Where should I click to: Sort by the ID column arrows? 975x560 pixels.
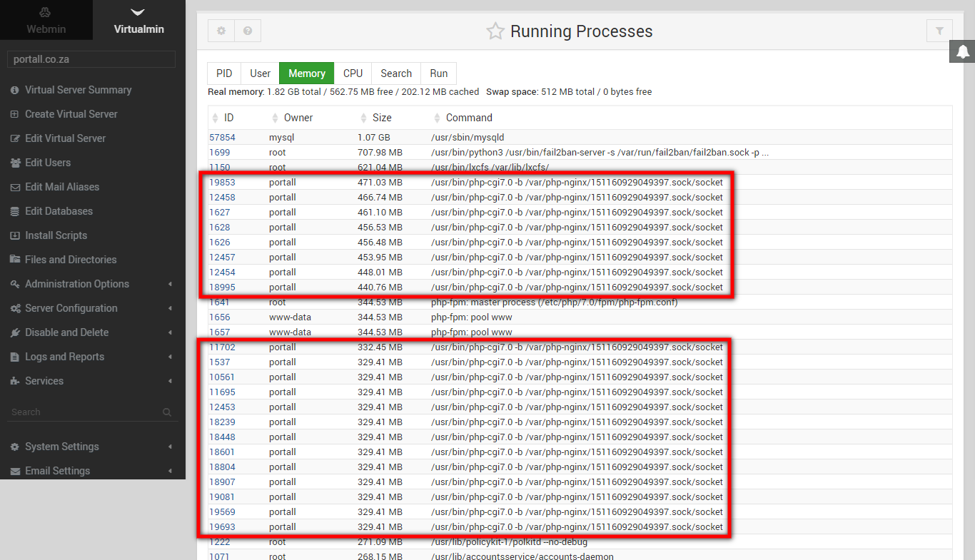click(x=216, y=118)
